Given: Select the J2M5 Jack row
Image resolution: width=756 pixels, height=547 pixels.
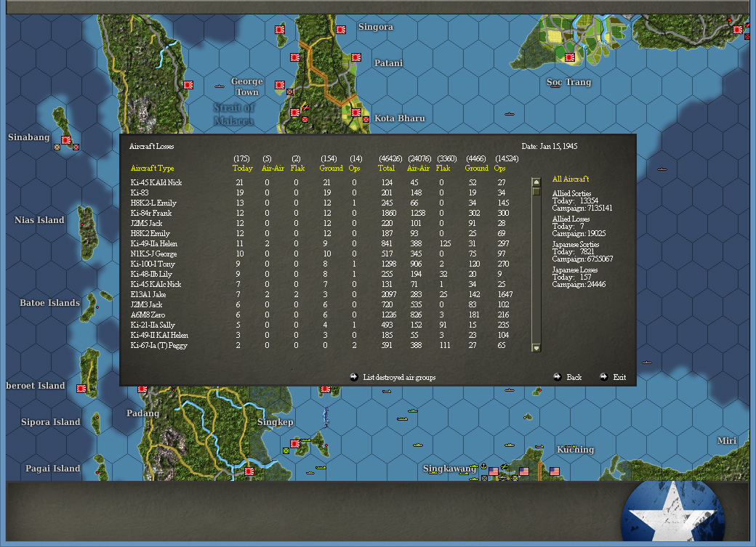Looking at the screenshot, I should coord(323,223).
